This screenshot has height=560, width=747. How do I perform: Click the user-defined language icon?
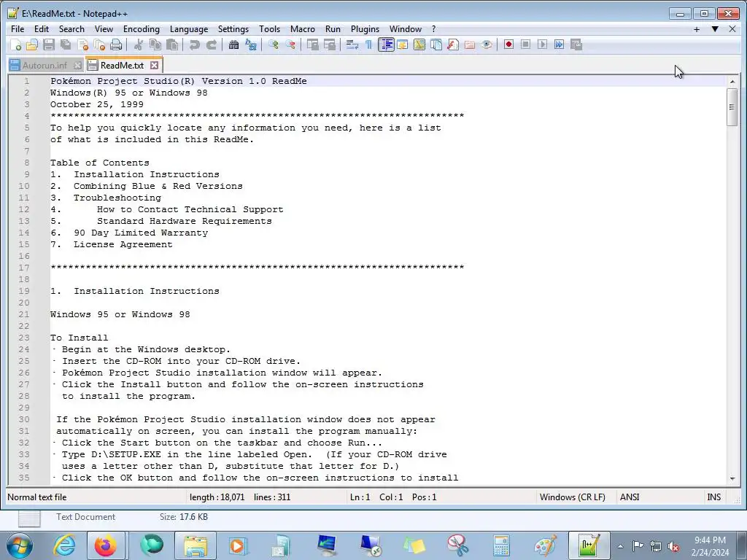coord(403,44)
